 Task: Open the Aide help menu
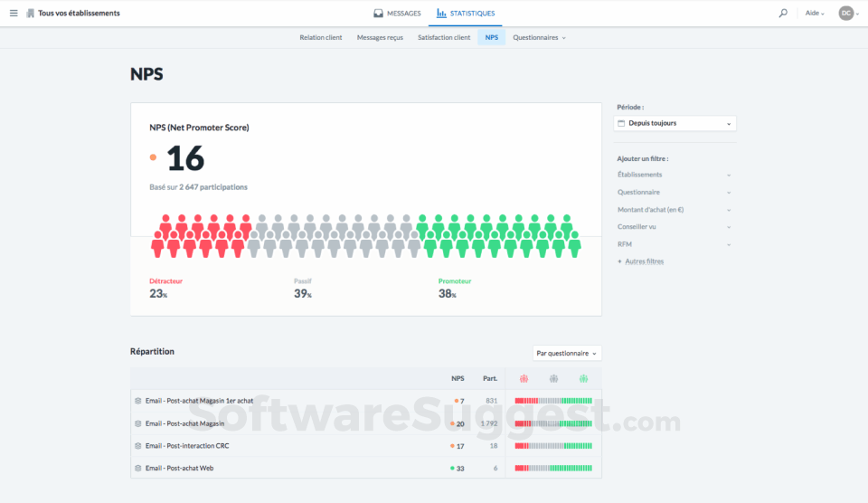point(815,13)
